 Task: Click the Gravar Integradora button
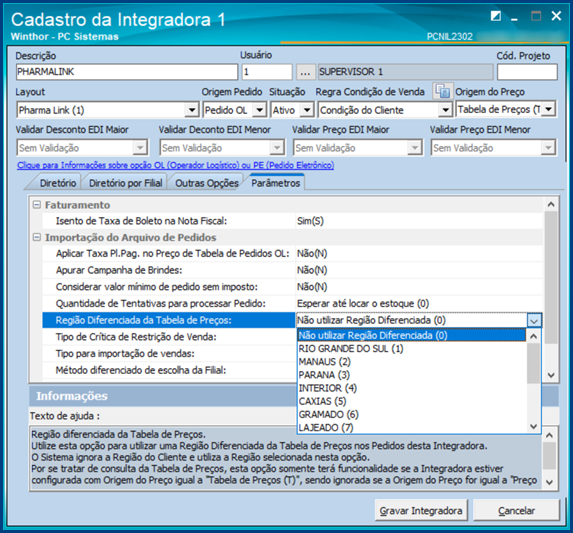421,510
